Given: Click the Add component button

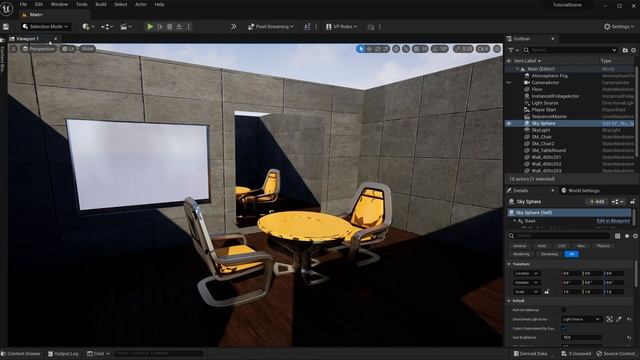Looking at the screenshot, I should tap(597, 202).
